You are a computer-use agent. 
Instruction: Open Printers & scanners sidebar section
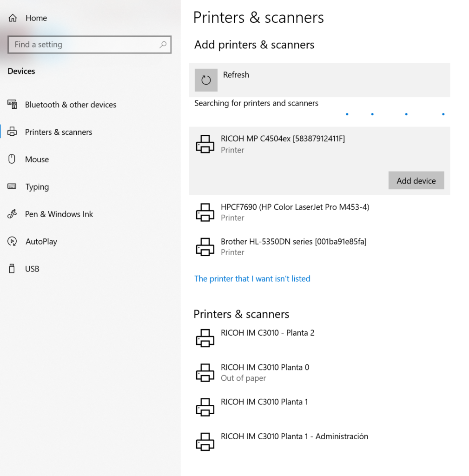point(59,132)
